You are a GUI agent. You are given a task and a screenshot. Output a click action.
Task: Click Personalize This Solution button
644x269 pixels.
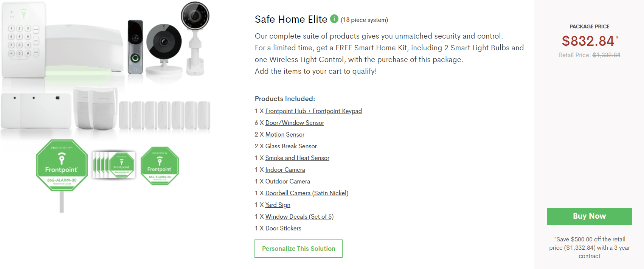[x=298, y=249]
